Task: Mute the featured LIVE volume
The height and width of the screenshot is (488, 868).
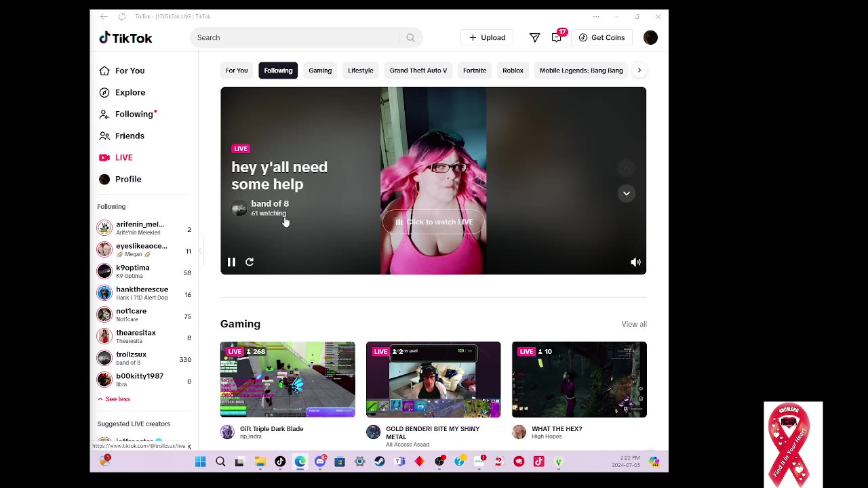Action: [635, 262]
